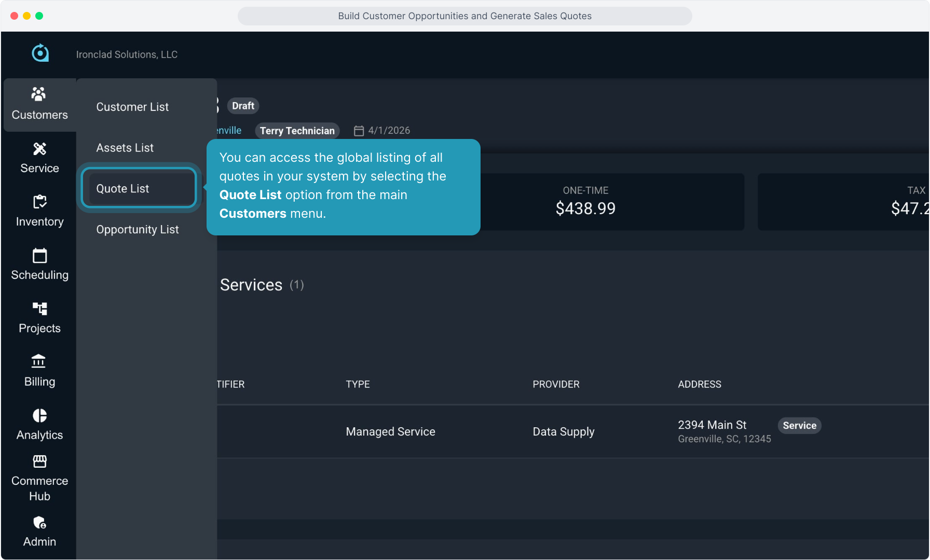Open the Commerce Hub storefront icon
The image size is (930, 560).
pos(39,461)
